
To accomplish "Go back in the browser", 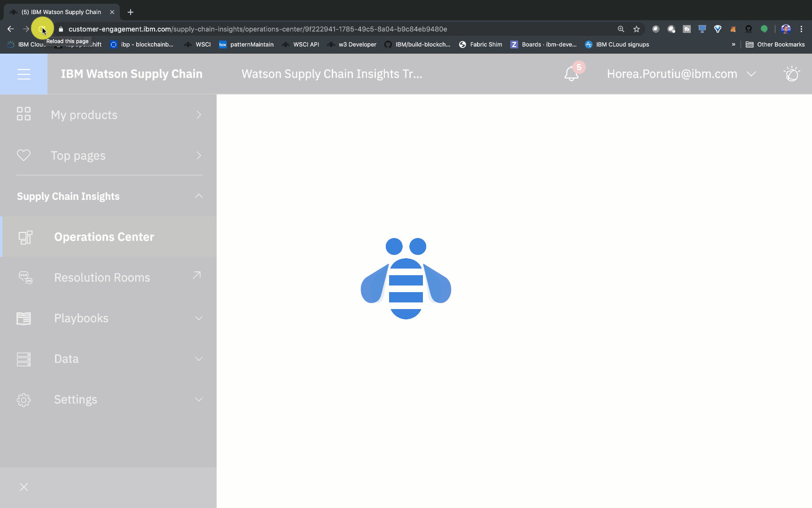I will pos(11,29).
